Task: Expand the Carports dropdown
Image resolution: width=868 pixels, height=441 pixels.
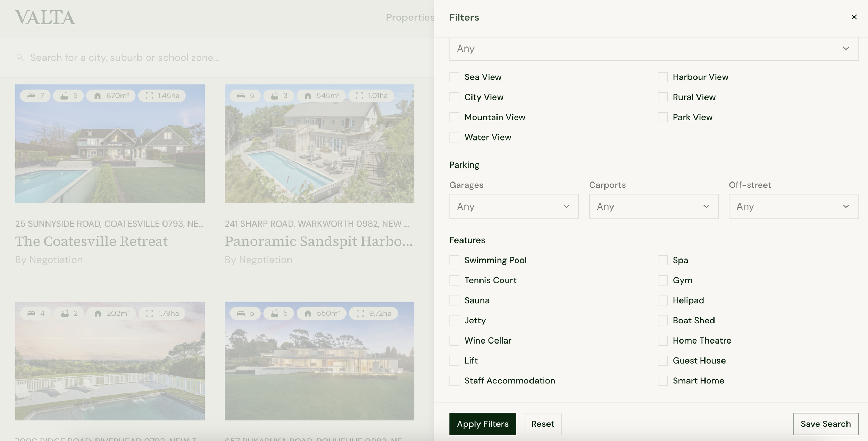Action: 653,206
